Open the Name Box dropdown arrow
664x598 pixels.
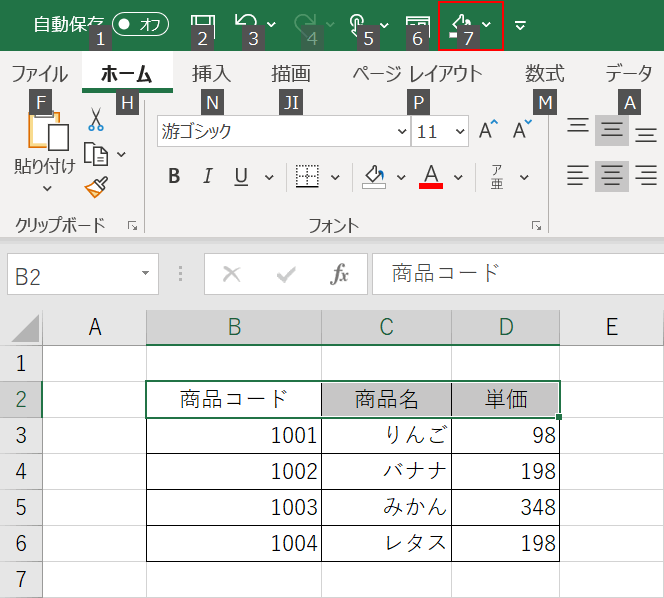coord(145,273)
